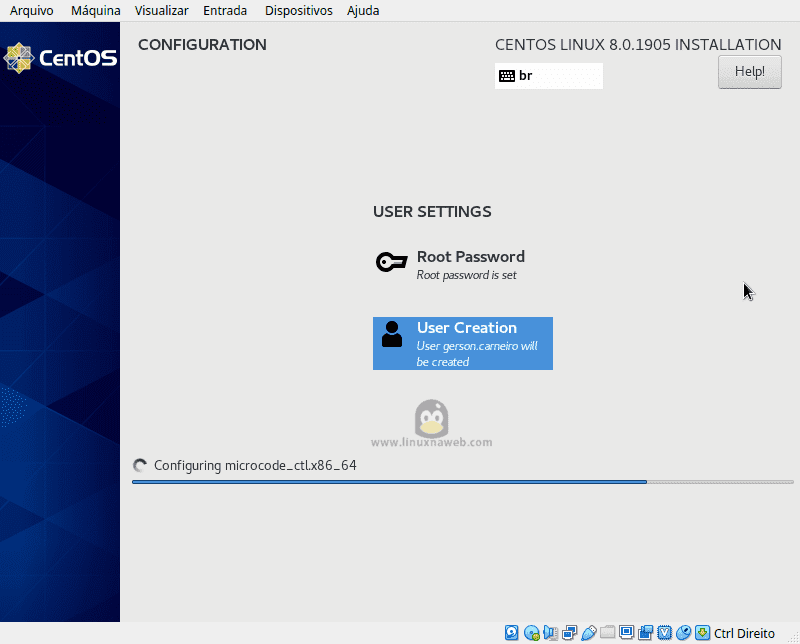This screenshot has width=800, height=644.
Task: Click the shared folders status icon
Action: pos(607,633)
